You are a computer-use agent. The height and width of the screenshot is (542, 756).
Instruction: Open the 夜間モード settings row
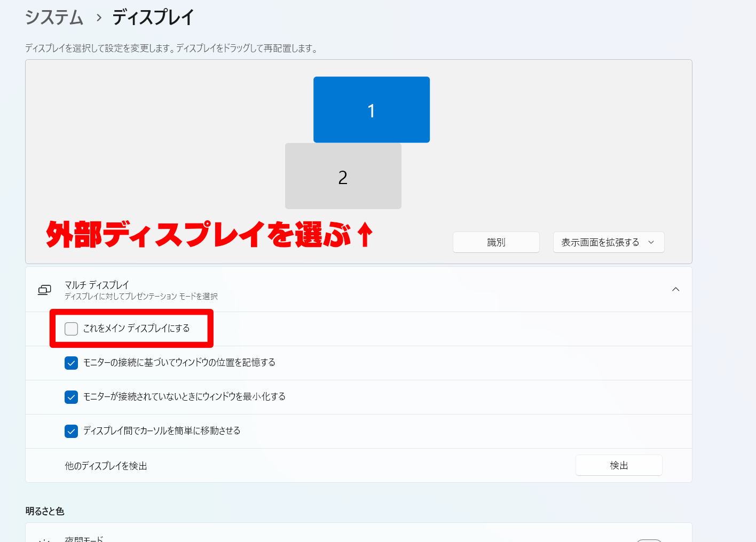click(x=320, y=538)
